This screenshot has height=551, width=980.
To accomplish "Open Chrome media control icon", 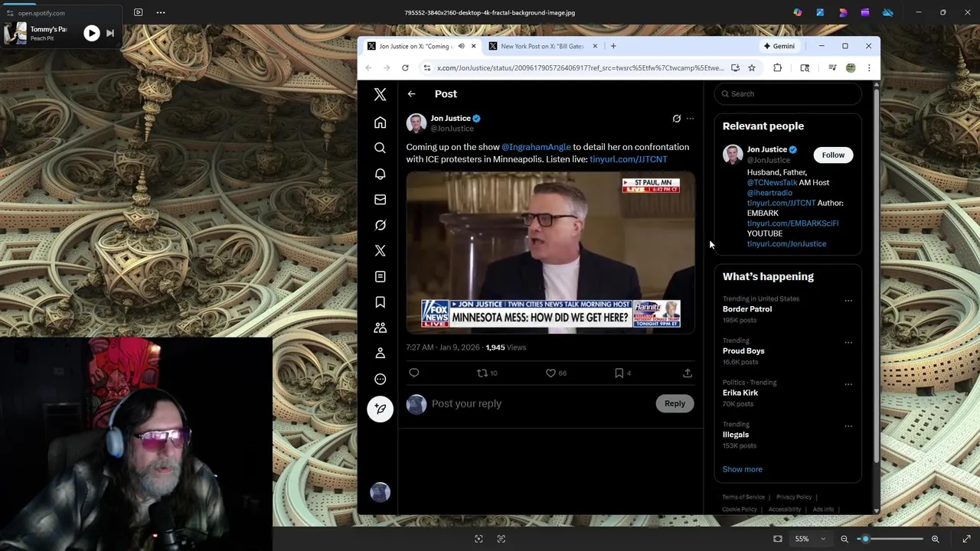I will (x=832, y=67).
